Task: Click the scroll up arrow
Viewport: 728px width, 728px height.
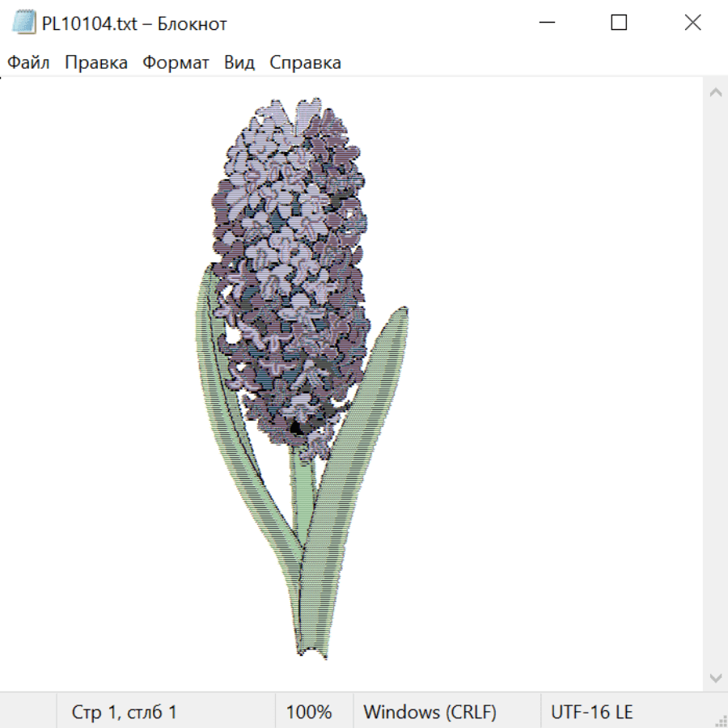Action: tap(716, 92)
